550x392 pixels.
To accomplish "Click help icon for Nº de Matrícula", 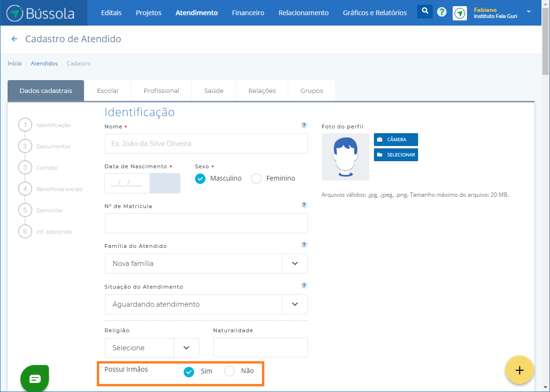I will (304, 205).
